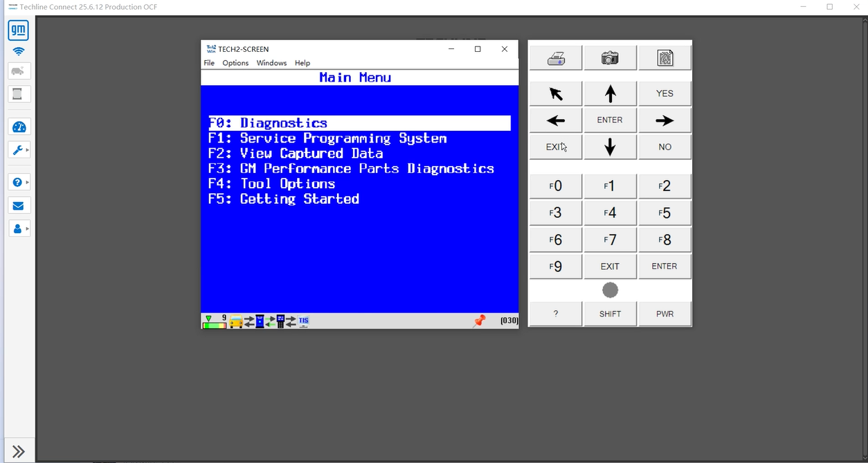Screen dimensions: 868x463
Task: Expand the wrench tools dropdown in sidebar
Action: point(19,149)
